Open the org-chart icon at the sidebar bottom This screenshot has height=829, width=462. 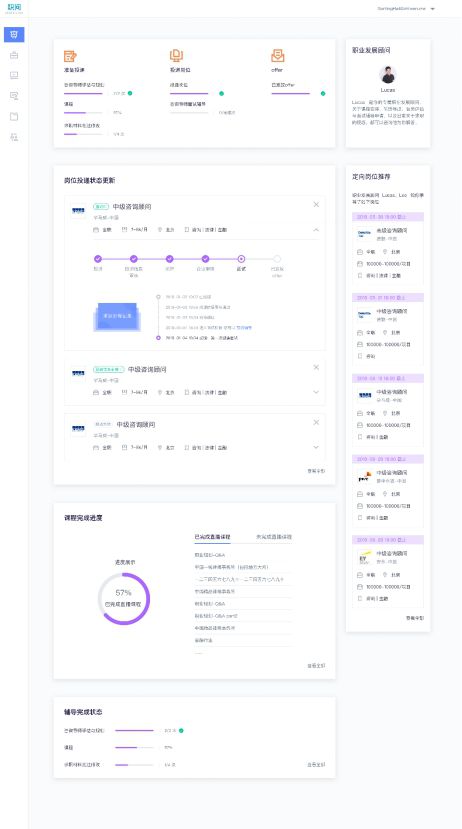click(x=14, y=137)
